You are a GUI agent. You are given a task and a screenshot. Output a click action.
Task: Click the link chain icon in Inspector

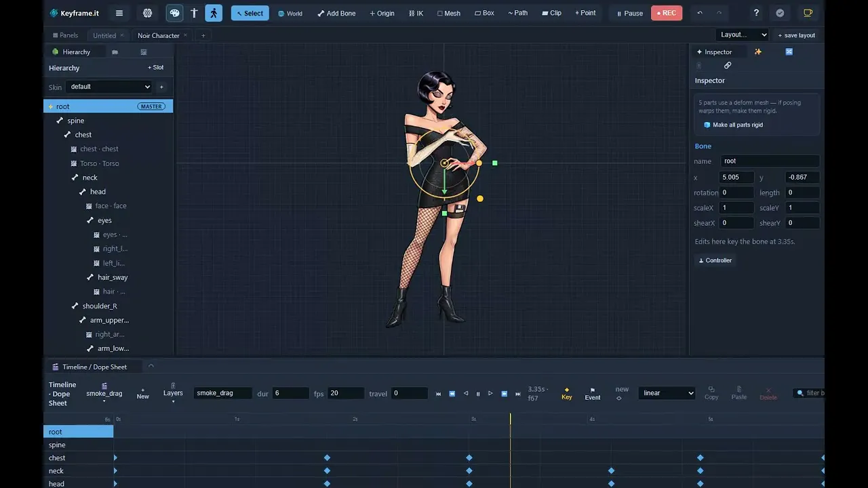728,66
